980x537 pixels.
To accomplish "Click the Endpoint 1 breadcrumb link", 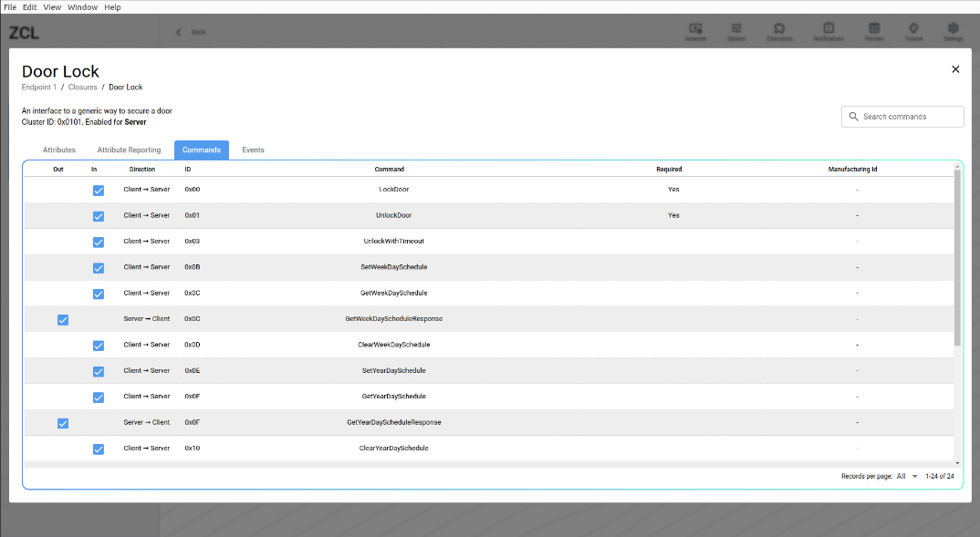I will pyautogui.click(x=38, y=87).
